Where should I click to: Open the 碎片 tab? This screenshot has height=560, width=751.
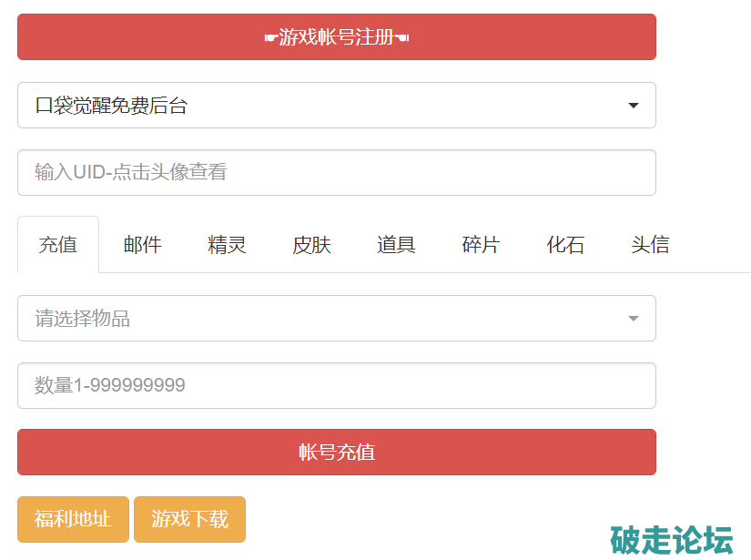481,245
